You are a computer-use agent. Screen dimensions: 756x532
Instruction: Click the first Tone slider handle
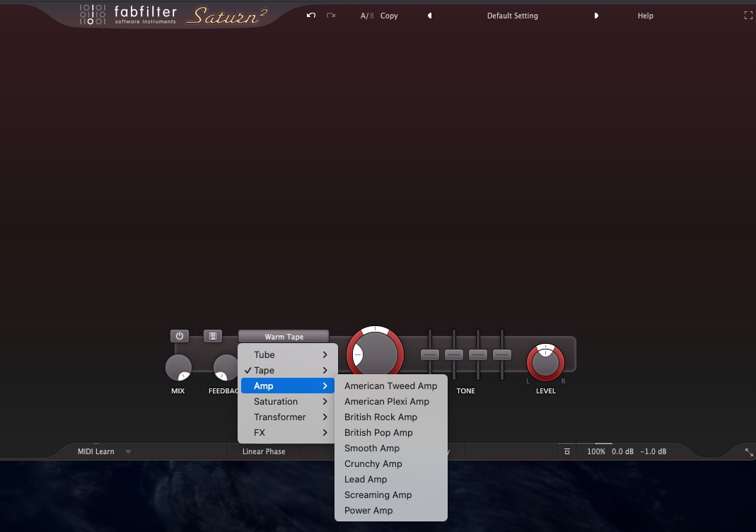[x=429, y=354]
